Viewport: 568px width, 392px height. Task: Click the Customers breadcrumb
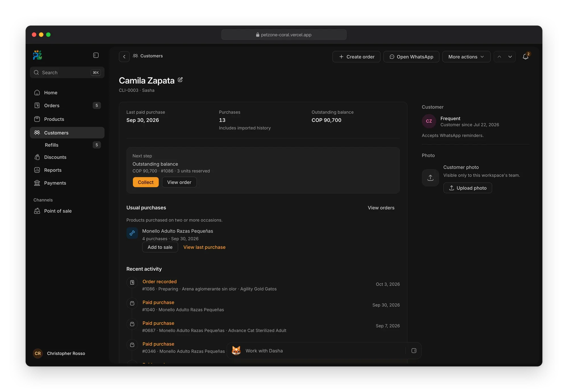tap(148, 56)
